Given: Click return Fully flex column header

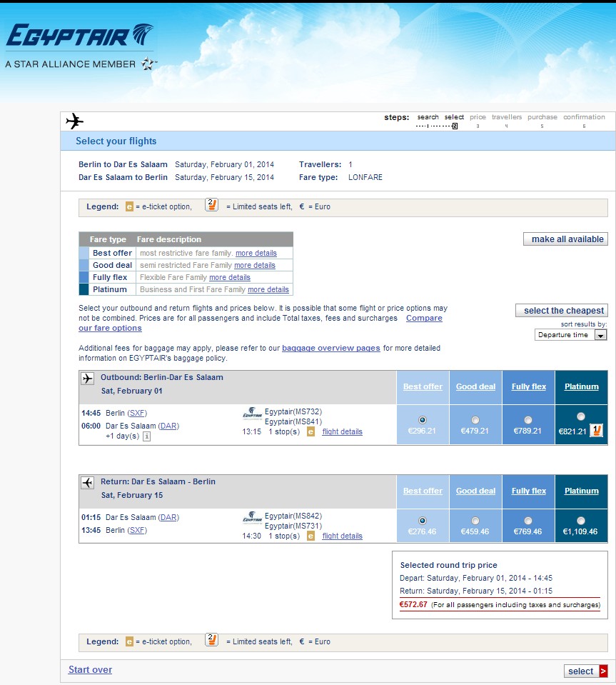Looking at the screenshot, I should [x=529, y=491].
